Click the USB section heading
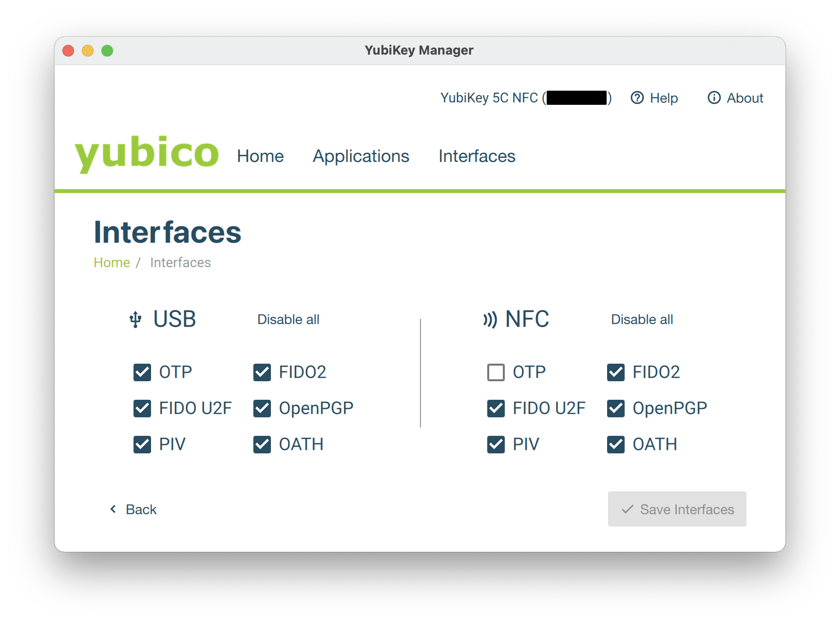Viewport: 840px width, 624px height. point(174,320)
